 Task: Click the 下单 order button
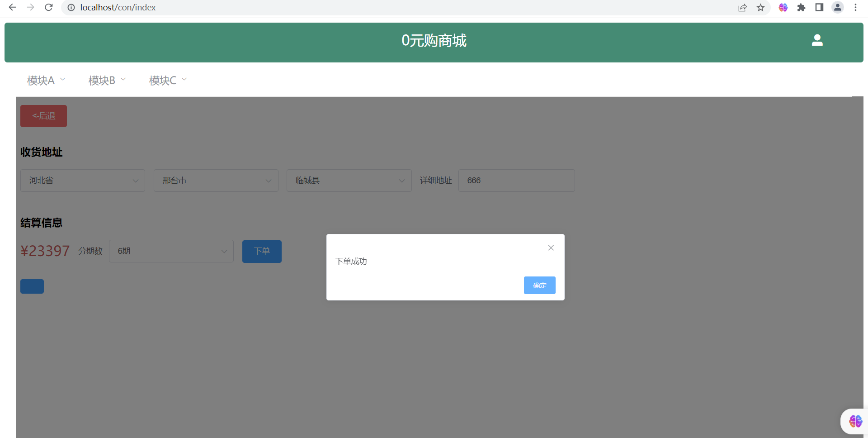[x=262, y=251]
